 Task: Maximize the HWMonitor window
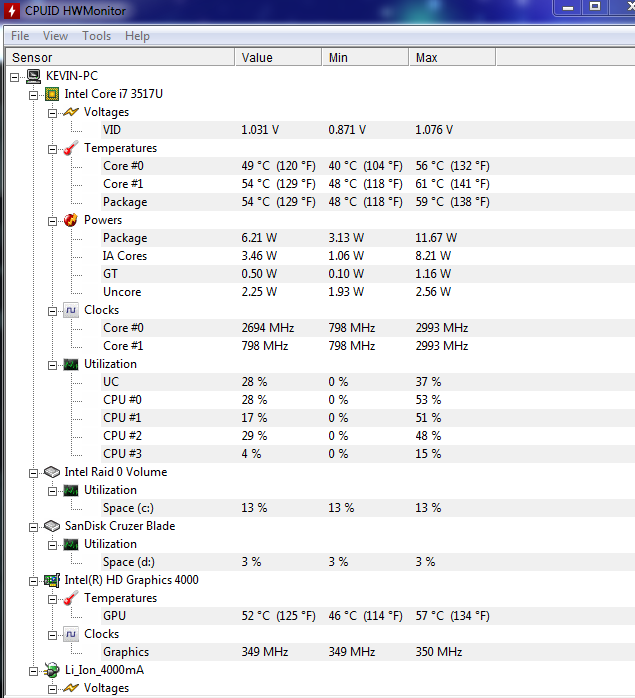click(595, 7)
